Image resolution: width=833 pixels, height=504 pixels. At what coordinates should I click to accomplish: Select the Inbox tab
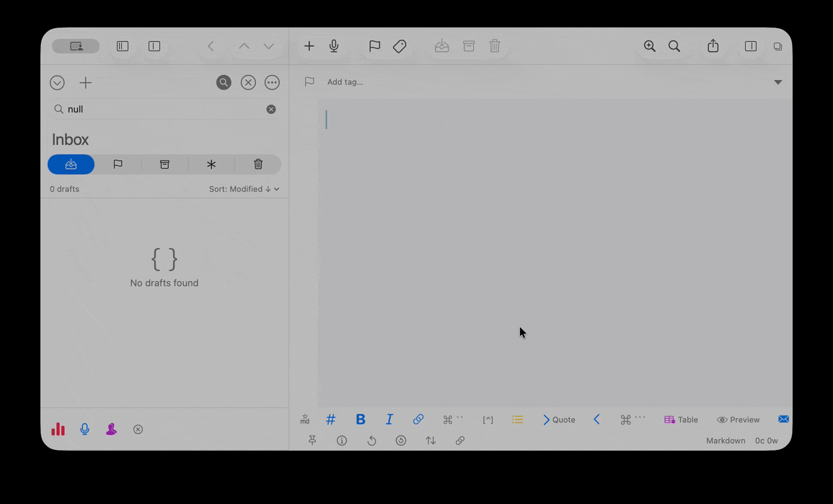[71, 164]
